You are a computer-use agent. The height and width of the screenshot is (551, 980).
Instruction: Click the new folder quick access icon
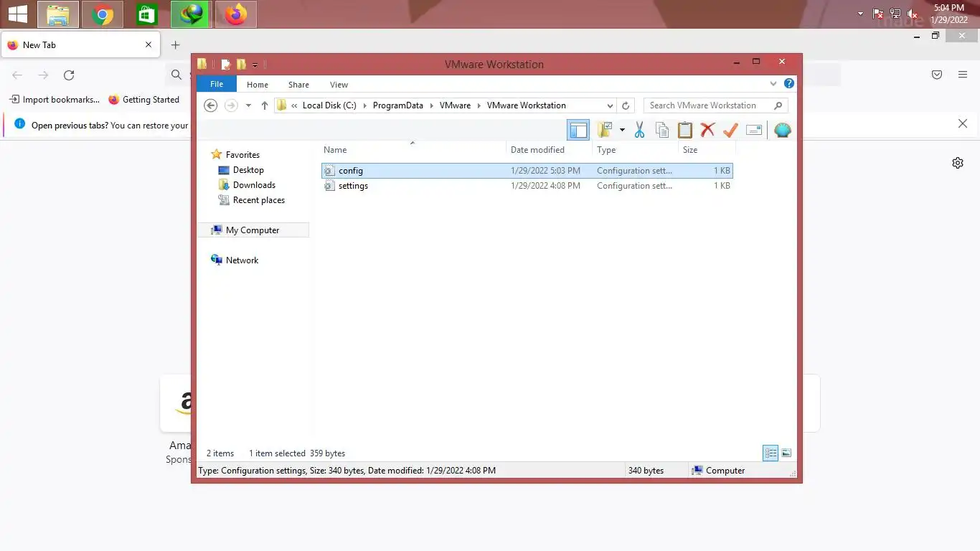click(242, 65)
